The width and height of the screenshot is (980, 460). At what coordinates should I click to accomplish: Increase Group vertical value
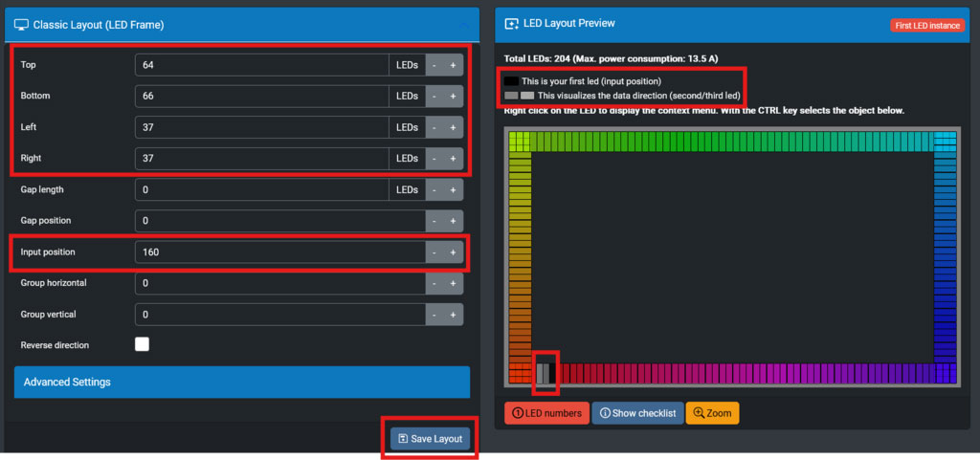click(x=453, y=315)
